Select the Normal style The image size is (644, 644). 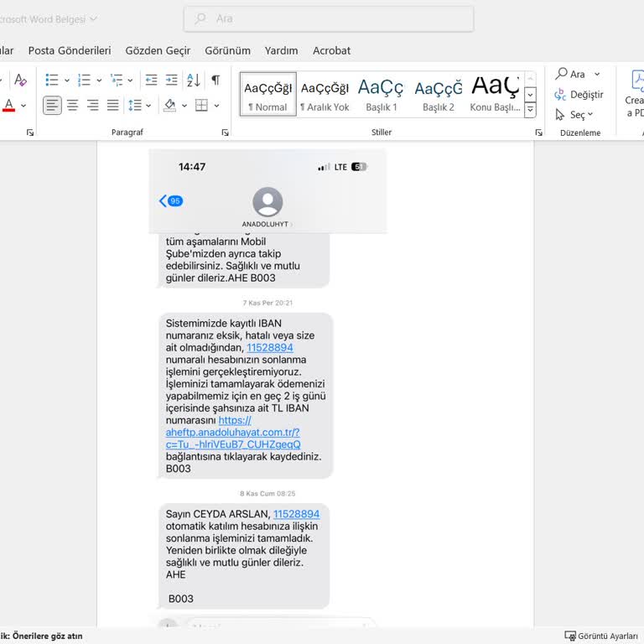[267, 95]
